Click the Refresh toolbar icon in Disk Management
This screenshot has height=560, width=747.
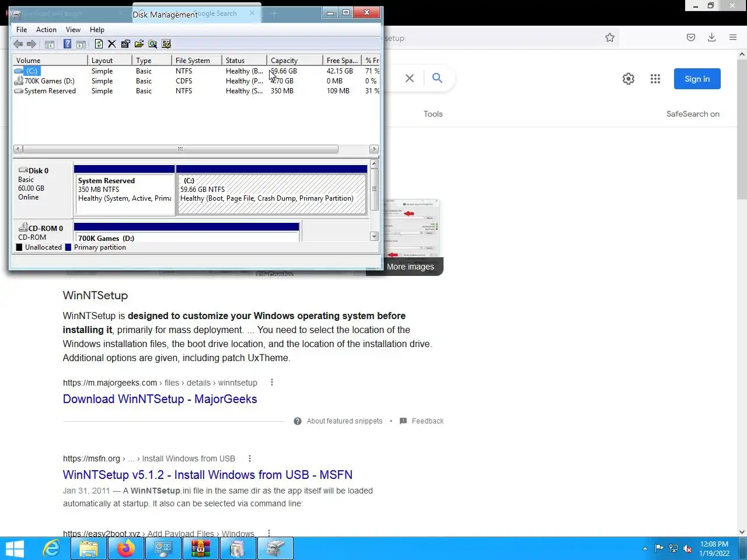[x=99, y=44]
